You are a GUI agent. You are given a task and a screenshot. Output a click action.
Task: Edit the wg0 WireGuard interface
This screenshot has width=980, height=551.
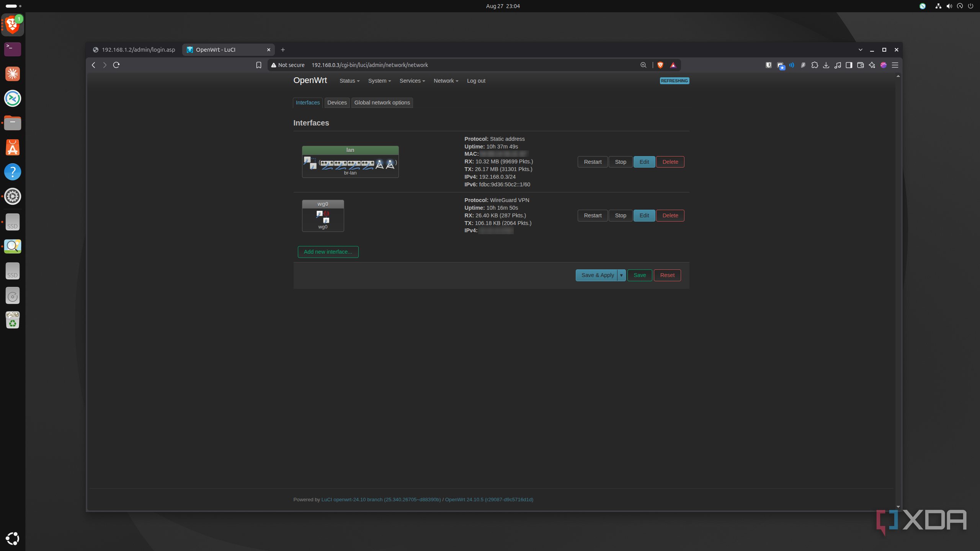point(644,215)
